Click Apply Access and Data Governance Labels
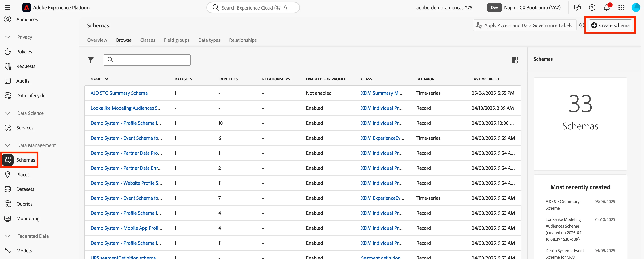644x259 pixels. [525, 25]
